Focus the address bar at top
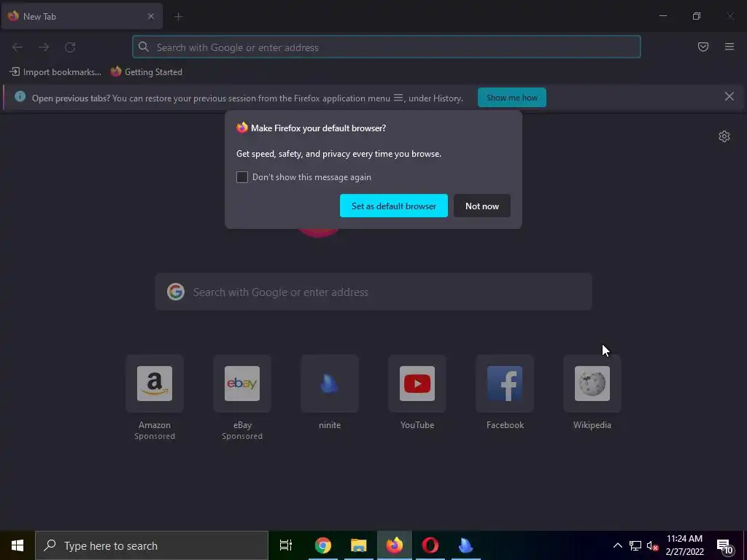This screenshot has height=560, width=747. tap(387, 47)
